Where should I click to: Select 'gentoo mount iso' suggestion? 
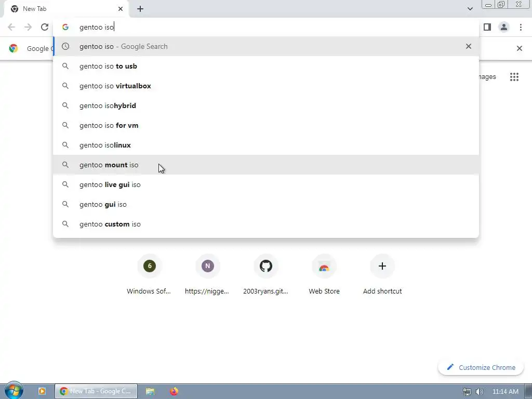[x=266, y=165]
